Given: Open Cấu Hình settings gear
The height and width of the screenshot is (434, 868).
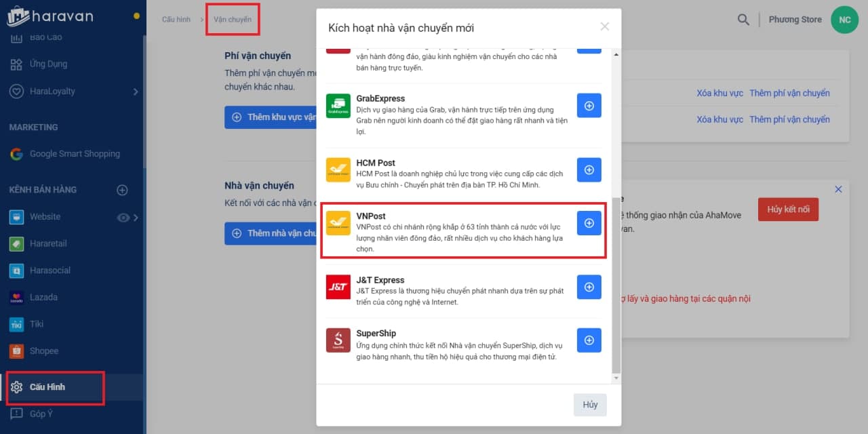Looking at the screenshot, I should pos(17,387).
